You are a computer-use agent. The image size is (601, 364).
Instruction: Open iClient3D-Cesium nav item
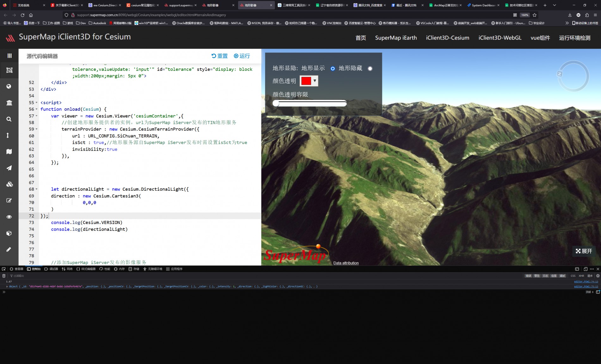448,38
